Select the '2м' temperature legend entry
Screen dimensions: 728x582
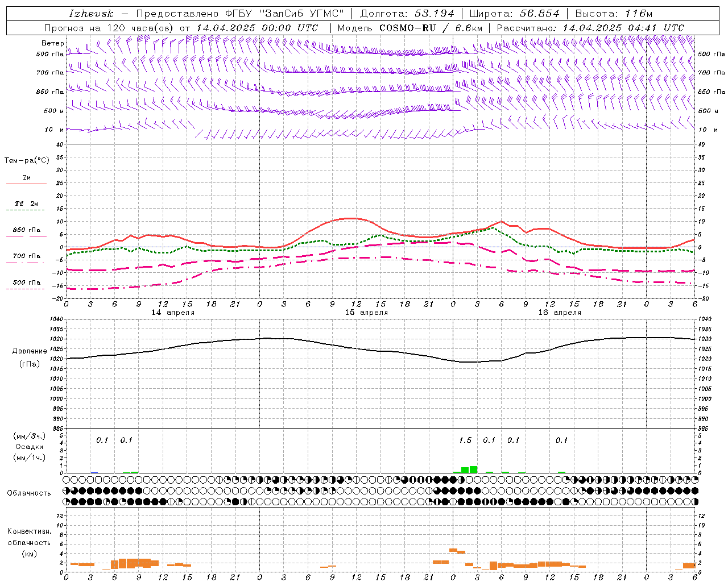[x=27, y=178]
